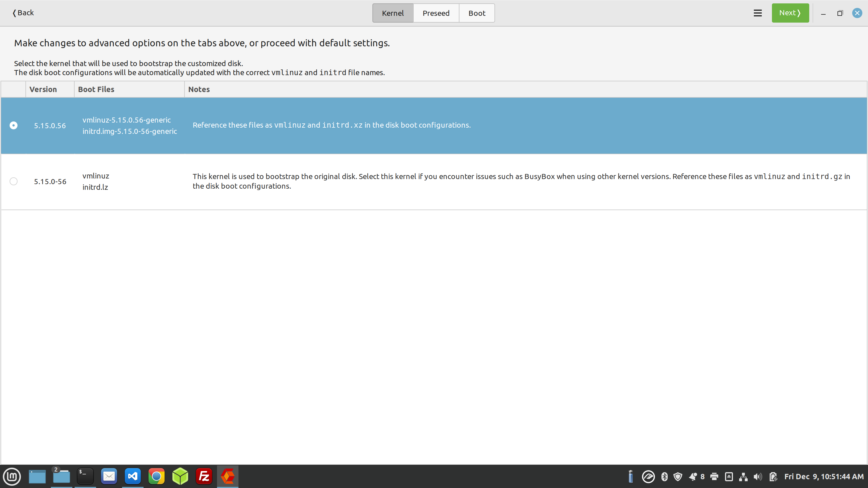Viewport: 868px width, 488px height.
Task: Launch the terminal from the taskbar
Action: coord(85,476)
